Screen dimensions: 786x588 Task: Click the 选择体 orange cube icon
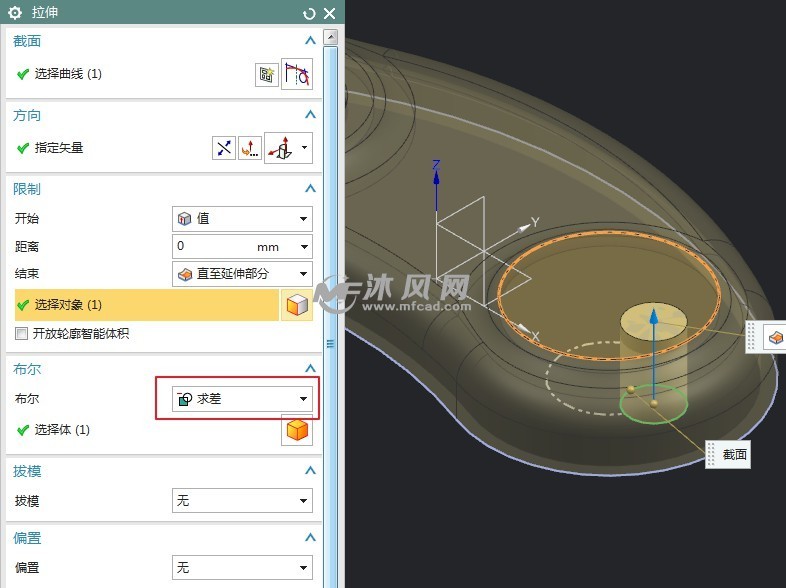pos(297,430)
